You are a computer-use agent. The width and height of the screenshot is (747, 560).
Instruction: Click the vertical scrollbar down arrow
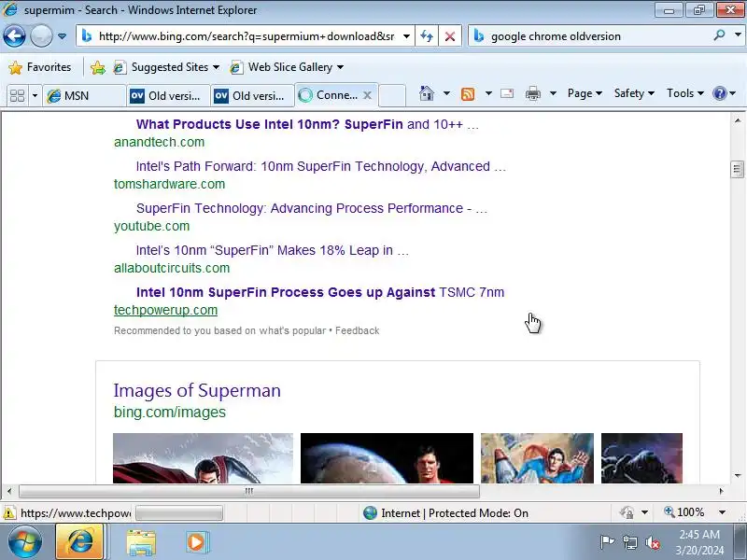tap(738, 476)
